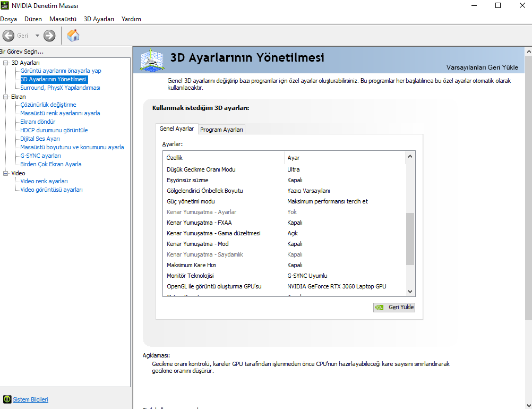
Task: Click the Geri toolbar button label
Action: click(x=23, y=35)
